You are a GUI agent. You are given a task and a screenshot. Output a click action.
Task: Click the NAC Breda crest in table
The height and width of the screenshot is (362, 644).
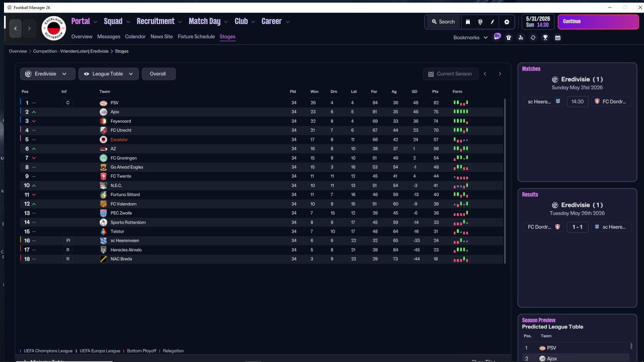[x=103, y=259]
